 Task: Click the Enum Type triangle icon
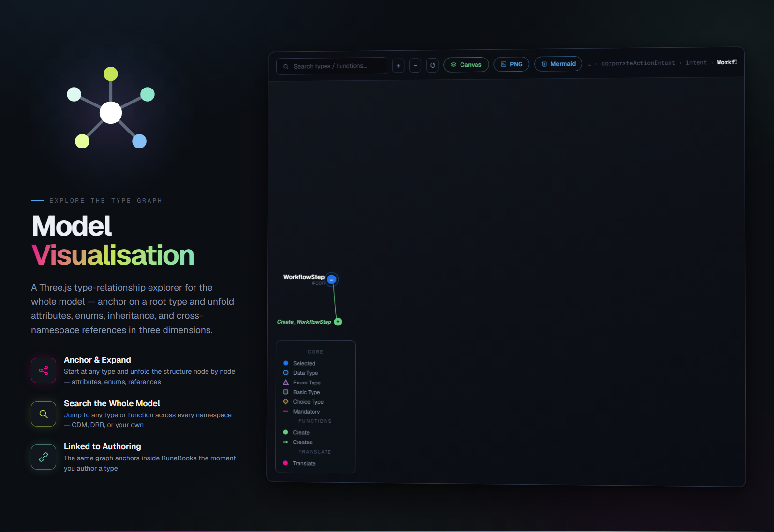coord(286,383)
